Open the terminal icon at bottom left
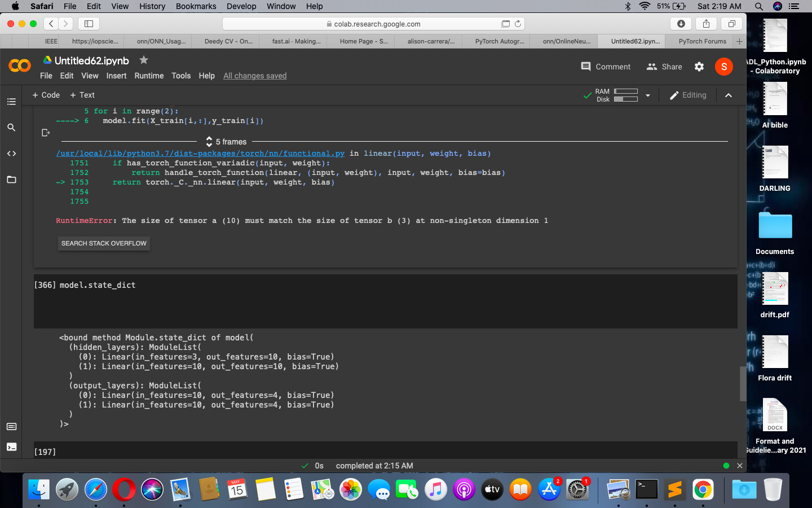This screenshot has width=812, height=508. 11,447
